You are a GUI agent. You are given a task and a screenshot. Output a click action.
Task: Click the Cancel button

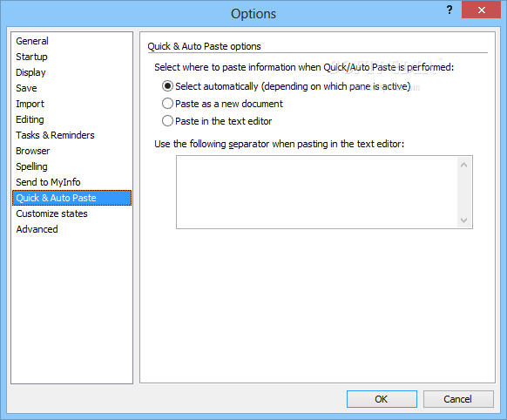tap(458, 399)
